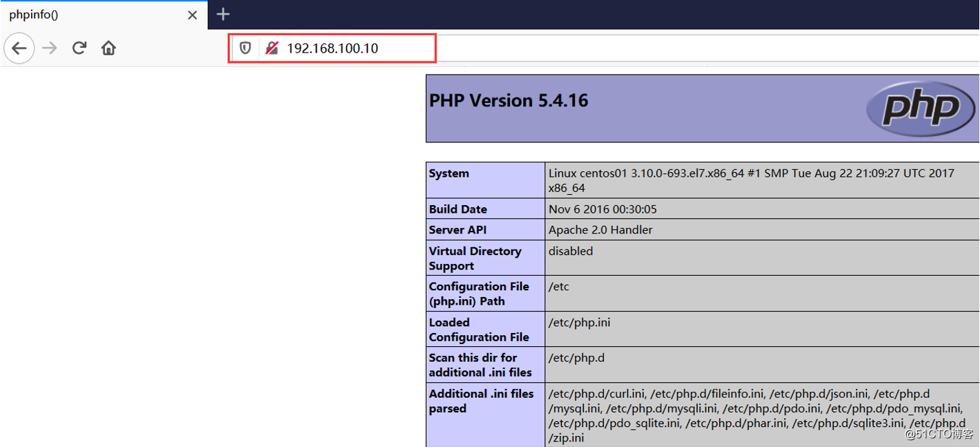Viewport: 980px width, 447px height.
Task: Select the System row label
Action: 449,173
